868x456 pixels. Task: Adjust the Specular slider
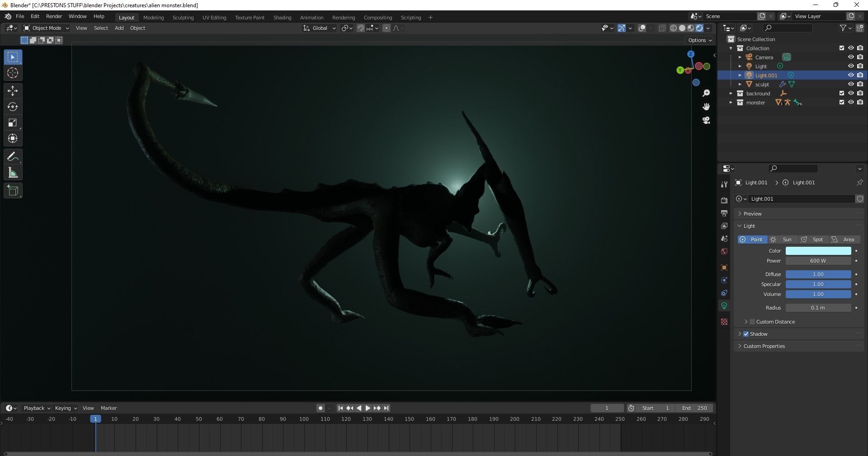click(x=818, y=284)
